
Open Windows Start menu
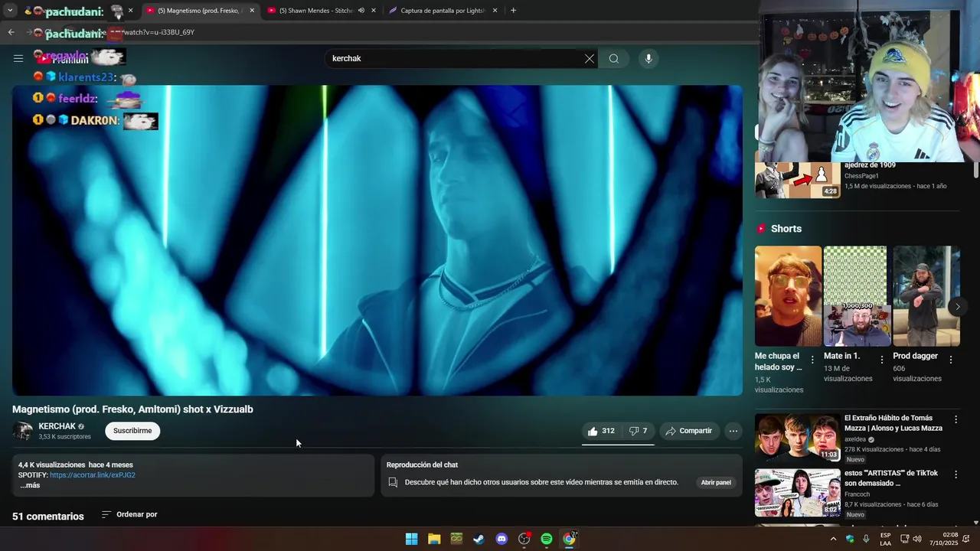click(411, 539)
